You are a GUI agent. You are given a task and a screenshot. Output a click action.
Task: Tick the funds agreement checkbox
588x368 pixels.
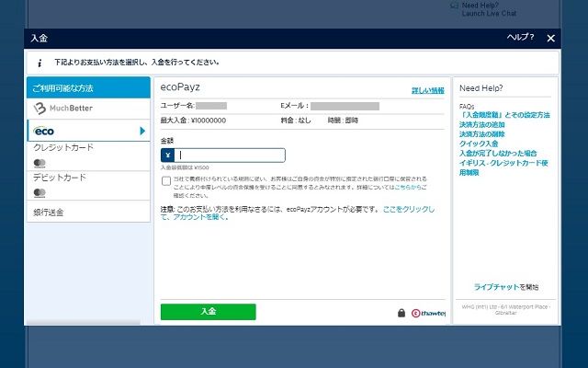click(166, 181)
